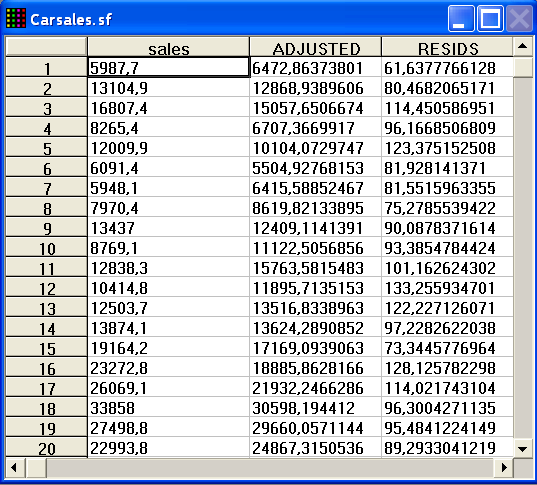Image resolution: width=537 pixels, height=485 pixels.
Task: Click the vertical scrollbar down arrow
Action: tap(523, 448)
